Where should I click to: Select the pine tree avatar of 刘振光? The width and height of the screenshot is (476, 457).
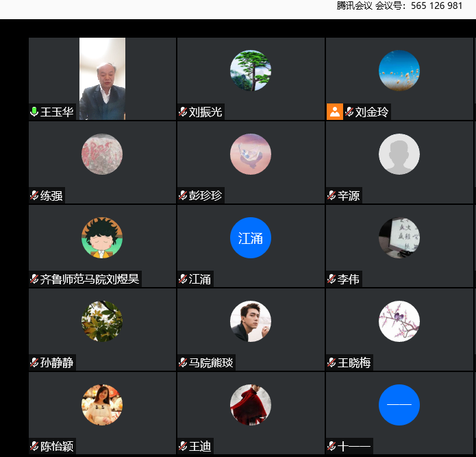[x=251, y=71]
